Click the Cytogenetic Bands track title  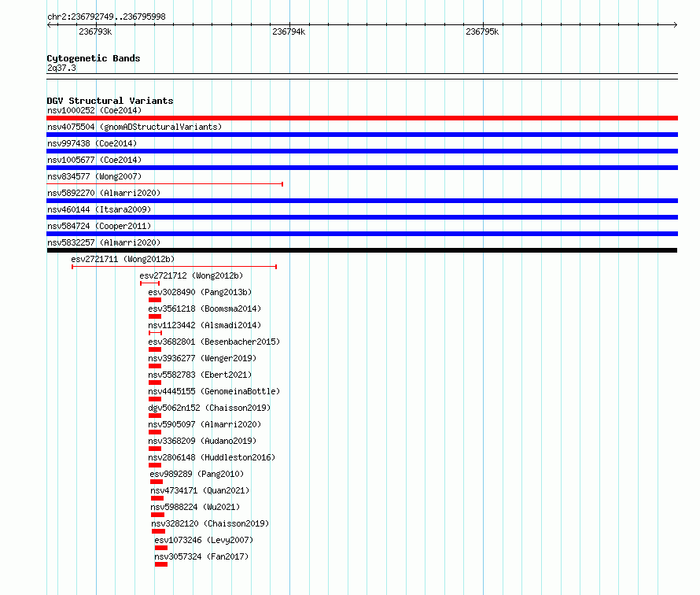94,58
